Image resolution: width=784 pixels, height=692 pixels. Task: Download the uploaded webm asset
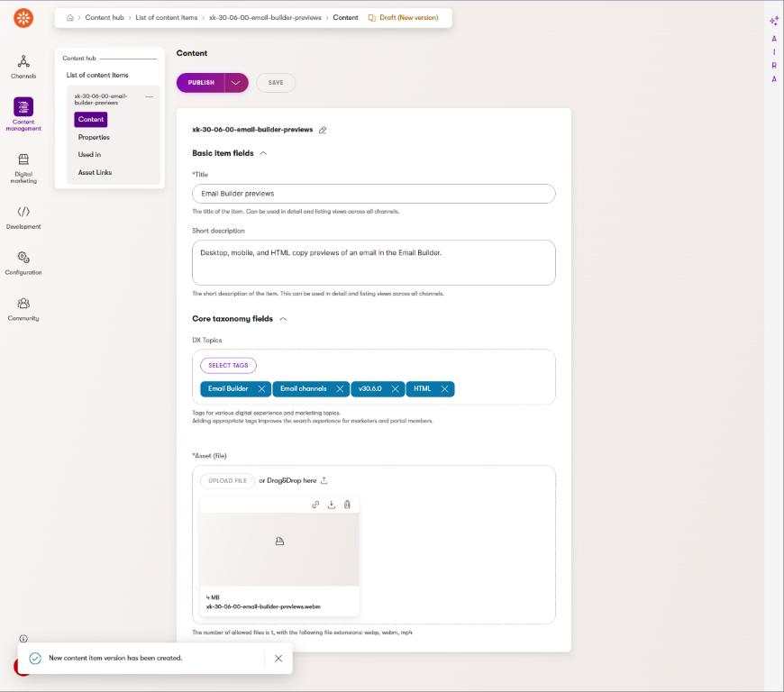pyautogui.click(x=331, y=505)
